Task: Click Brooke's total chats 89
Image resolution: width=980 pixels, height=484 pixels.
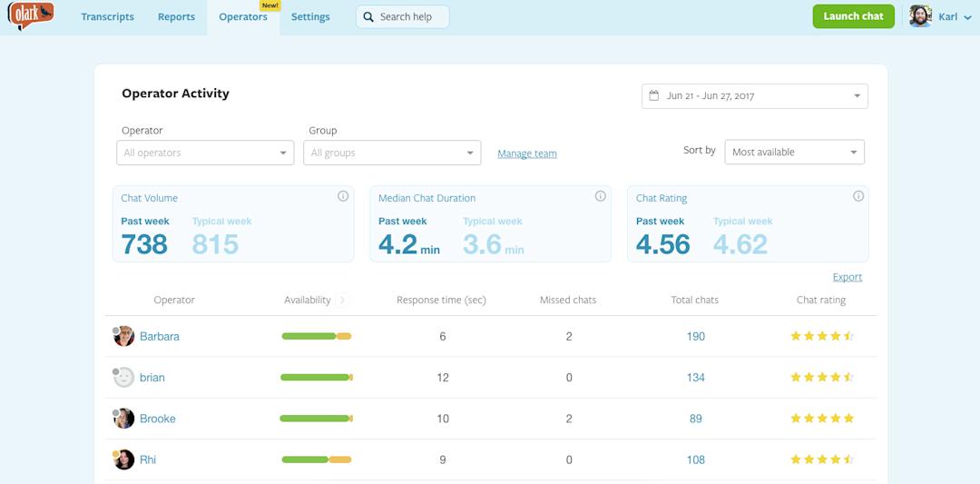Action: (696, 419)
